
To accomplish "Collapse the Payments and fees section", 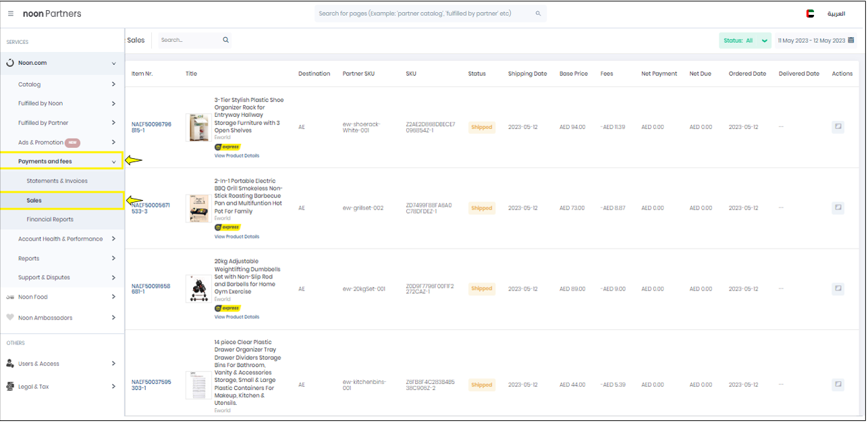I will pyautogui.click(x=113, y=161).
